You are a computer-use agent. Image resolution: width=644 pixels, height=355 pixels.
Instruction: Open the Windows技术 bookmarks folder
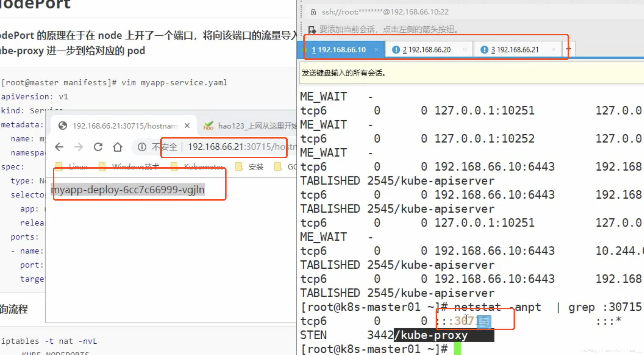click(129, 167)
